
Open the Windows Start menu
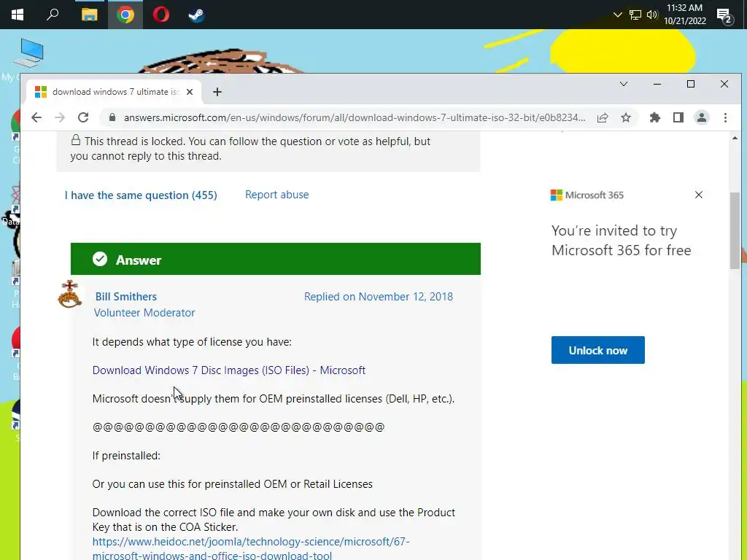click(18, 15)
